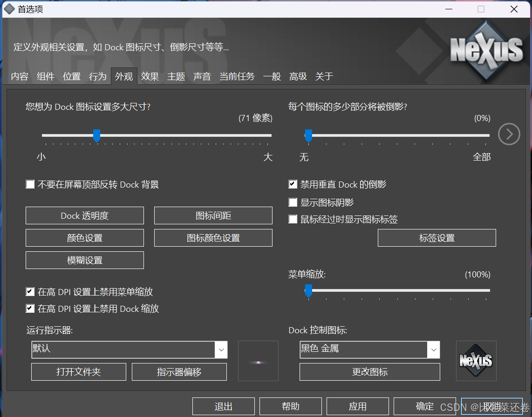Switch to the 组件 tab
Viewport: 532px width, 417px height.
[x=46, y=76]
